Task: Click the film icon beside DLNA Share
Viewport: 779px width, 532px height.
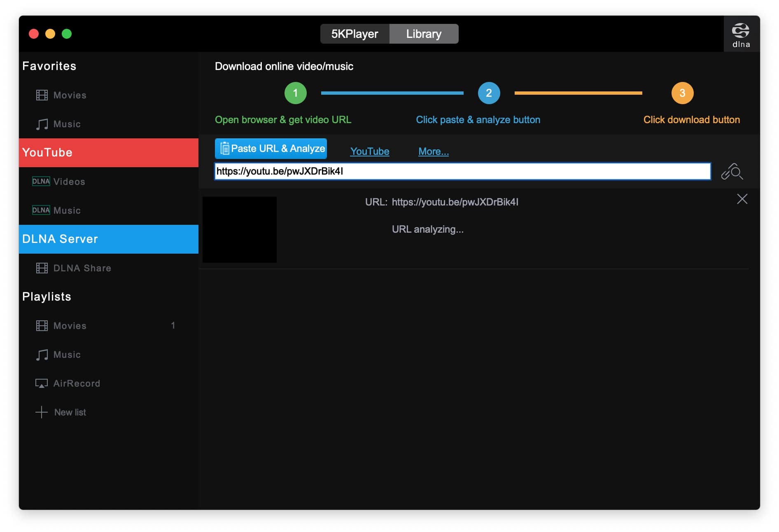Action: tap(42, 268)
